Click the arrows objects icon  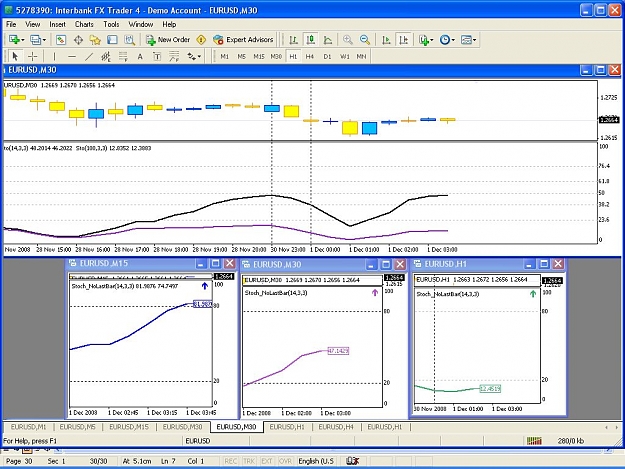click(x=192, y=57)
